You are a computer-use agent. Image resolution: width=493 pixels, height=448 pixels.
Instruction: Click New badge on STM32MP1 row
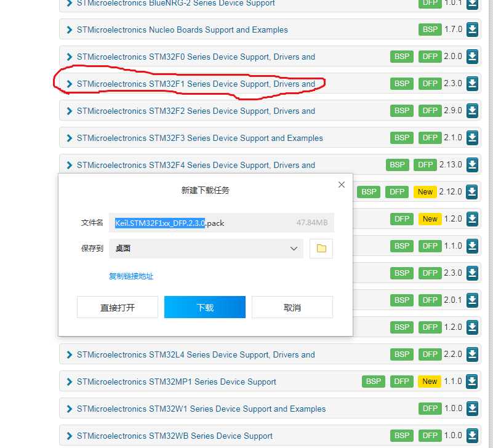tap(430, 381)
